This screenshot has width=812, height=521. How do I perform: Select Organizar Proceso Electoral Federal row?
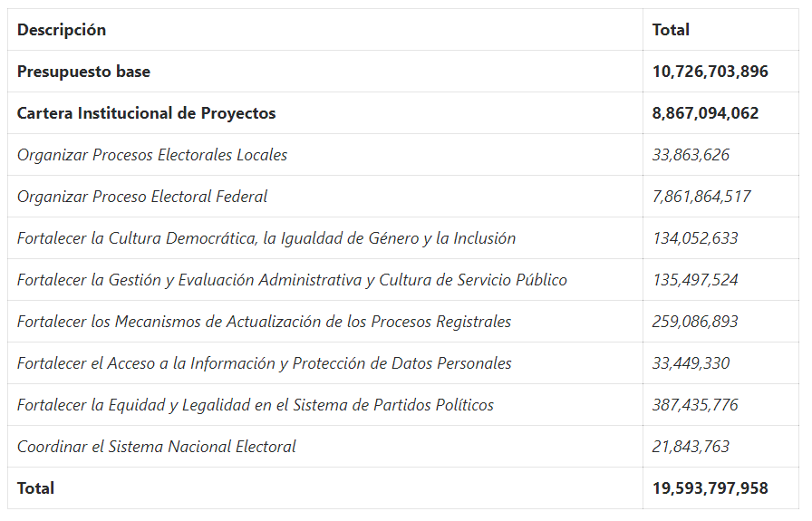tap(142, 197)
